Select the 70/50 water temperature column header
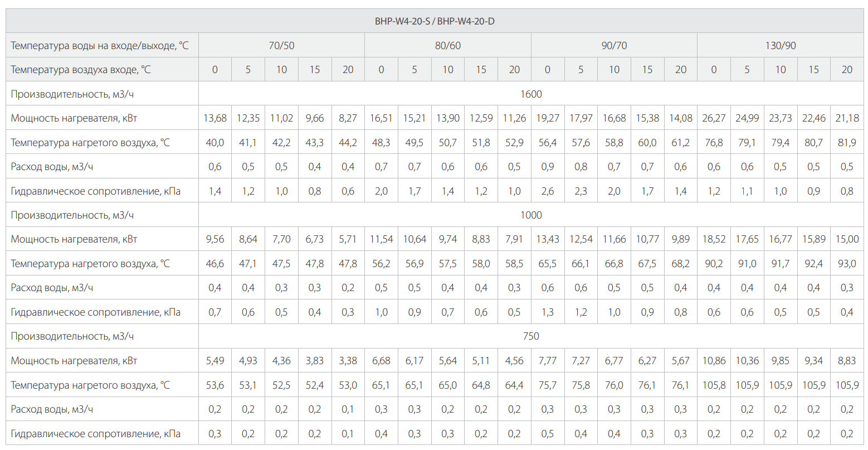Screen dimensions: 868x450 point(281,45)
